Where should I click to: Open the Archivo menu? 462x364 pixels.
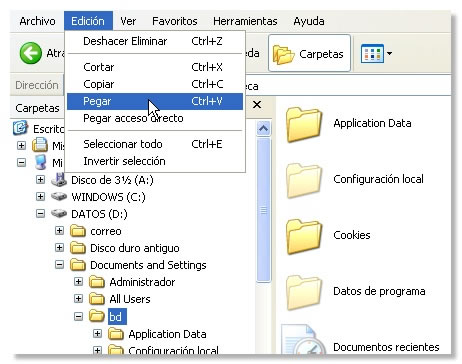(37, 21)
